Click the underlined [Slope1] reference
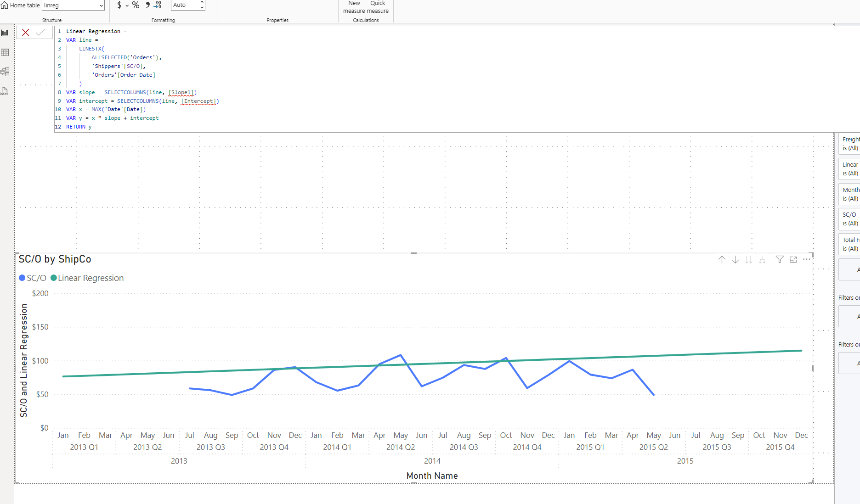Image resolution: width=860 pixels, height=504 pixels. pyautogui.click(x=181, y=92)
